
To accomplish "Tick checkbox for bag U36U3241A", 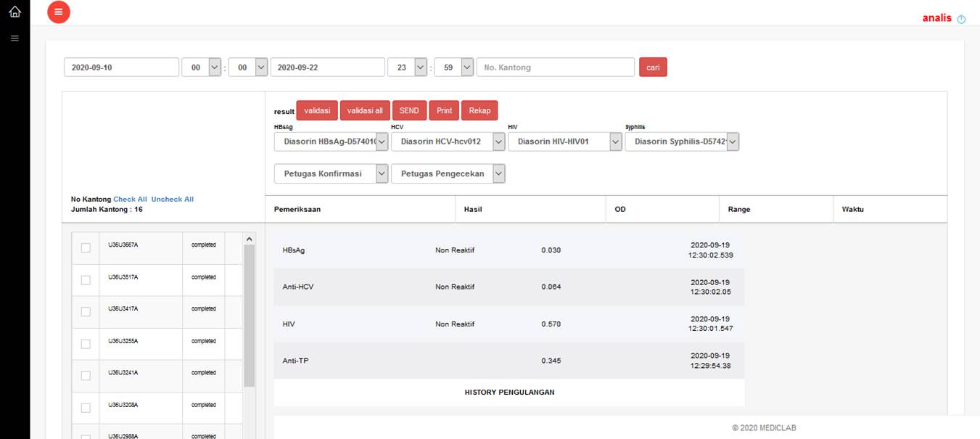I will pos(86,376).
